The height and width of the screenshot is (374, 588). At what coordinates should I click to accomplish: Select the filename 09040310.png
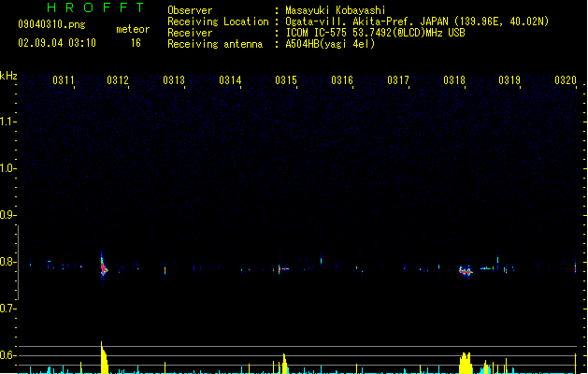51,24
